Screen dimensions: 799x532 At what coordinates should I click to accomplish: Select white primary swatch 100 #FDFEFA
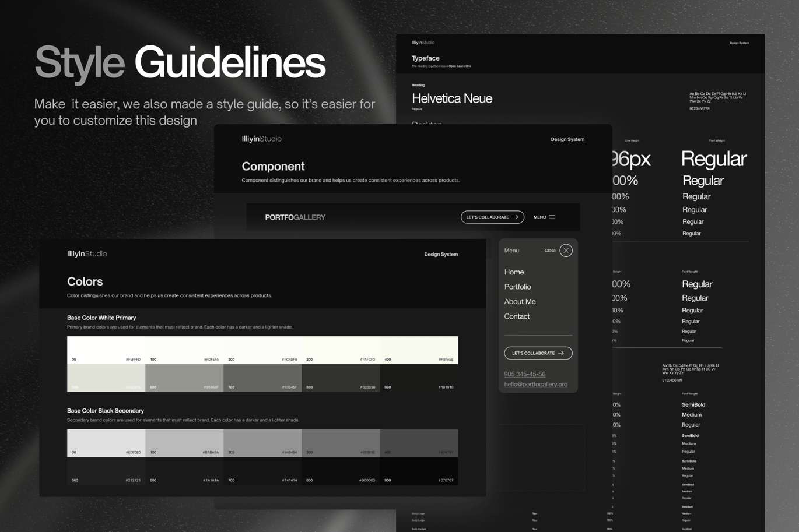click(x=184, y=350)
